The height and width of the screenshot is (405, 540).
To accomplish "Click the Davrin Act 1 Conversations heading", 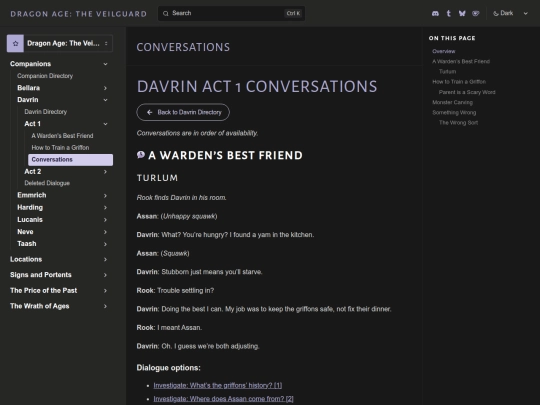I will pyautogui.click(x=257, y=86).
